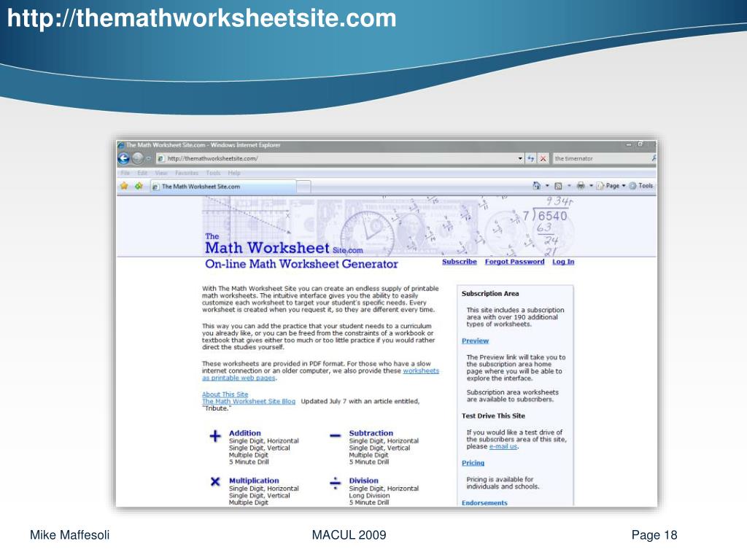Open the Tools menu in menu bar

click(213, 173)
